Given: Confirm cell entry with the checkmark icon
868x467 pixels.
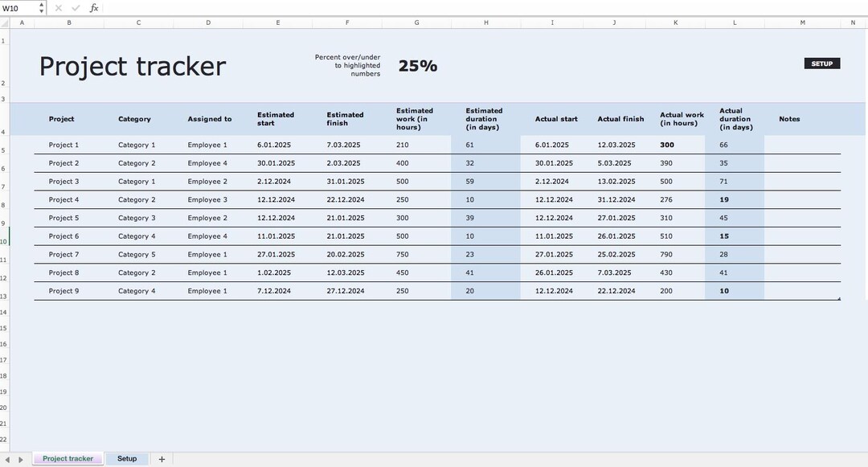Looking at the screenshot, I should pos(76,8).
